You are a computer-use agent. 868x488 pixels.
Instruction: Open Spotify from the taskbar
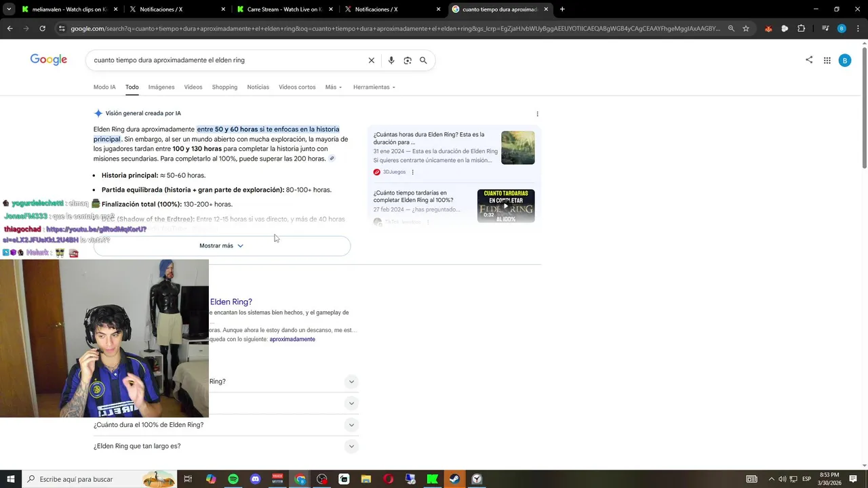click(233, 479)
